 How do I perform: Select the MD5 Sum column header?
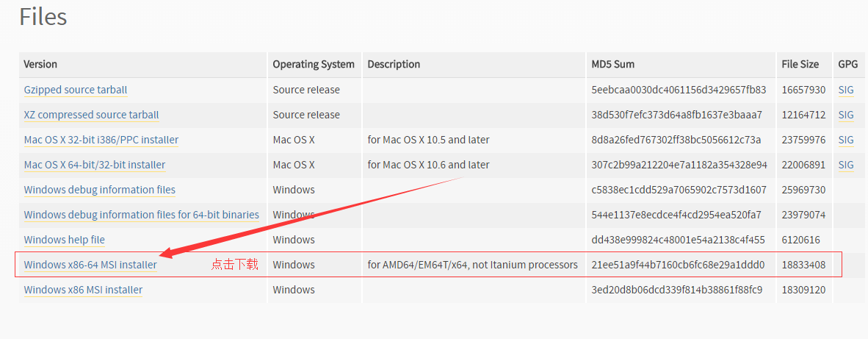pos(612,64)
